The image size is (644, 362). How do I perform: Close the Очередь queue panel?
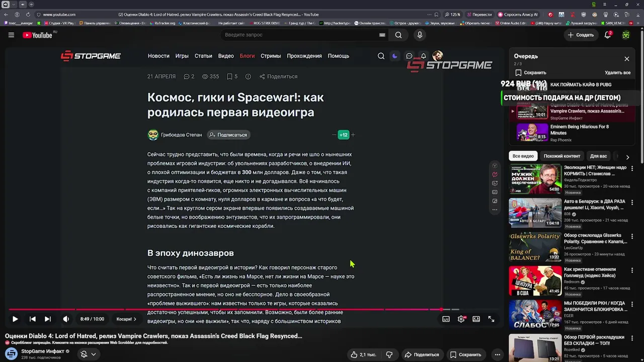(x=627, y=59)
